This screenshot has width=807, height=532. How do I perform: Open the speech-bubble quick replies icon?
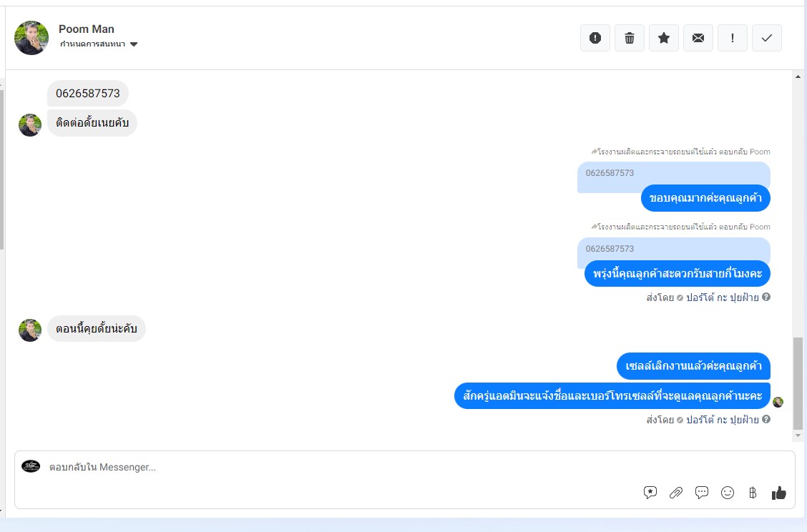702,493
